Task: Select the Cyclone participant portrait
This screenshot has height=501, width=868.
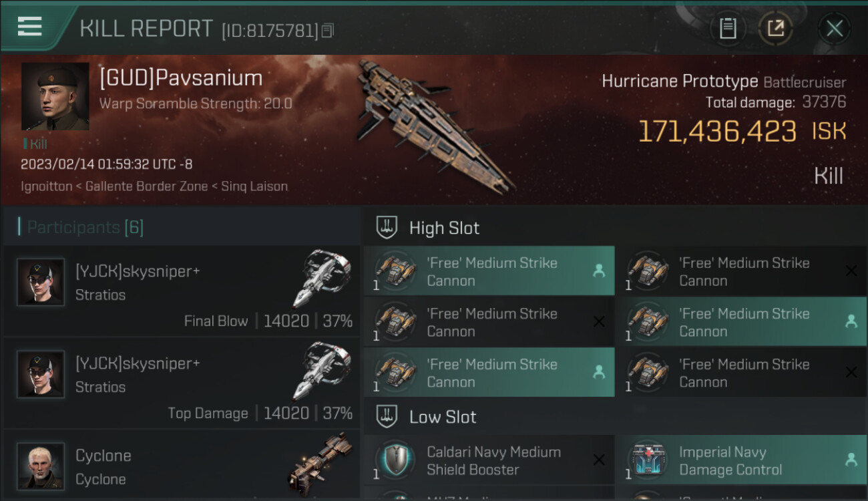Action: point(41,466)
